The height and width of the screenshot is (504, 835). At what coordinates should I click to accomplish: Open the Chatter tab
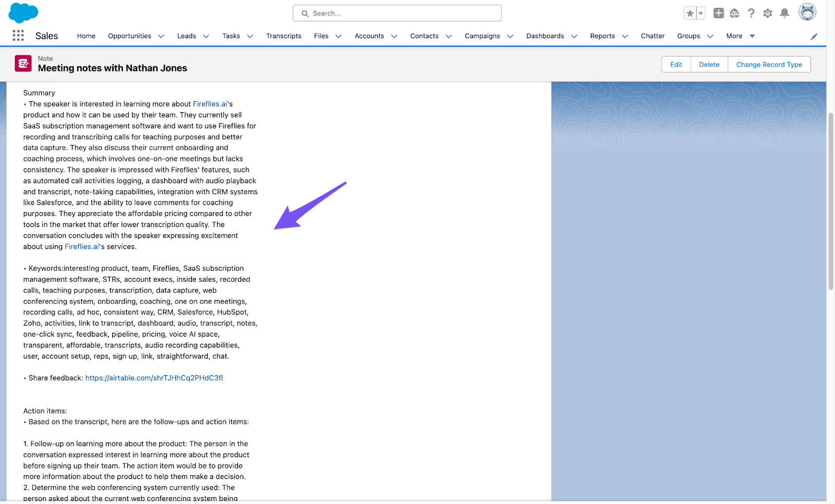click(x=653, y=36)
